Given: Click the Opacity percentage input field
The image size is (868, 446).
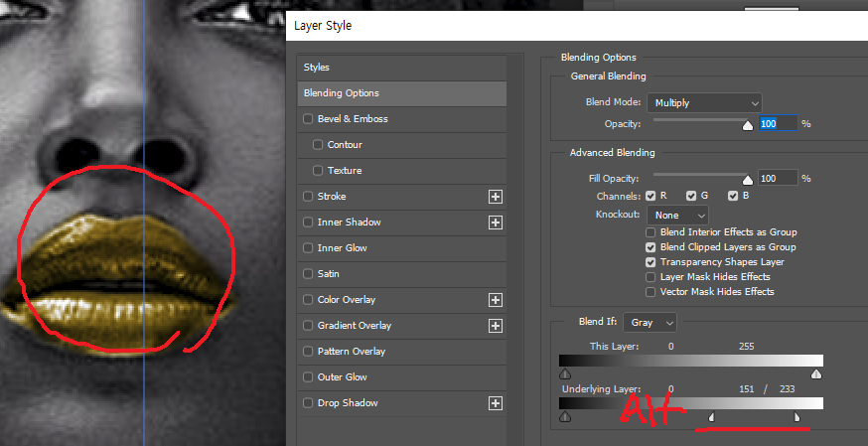Looking at the screenshot, I should click(x=778, y=124).
